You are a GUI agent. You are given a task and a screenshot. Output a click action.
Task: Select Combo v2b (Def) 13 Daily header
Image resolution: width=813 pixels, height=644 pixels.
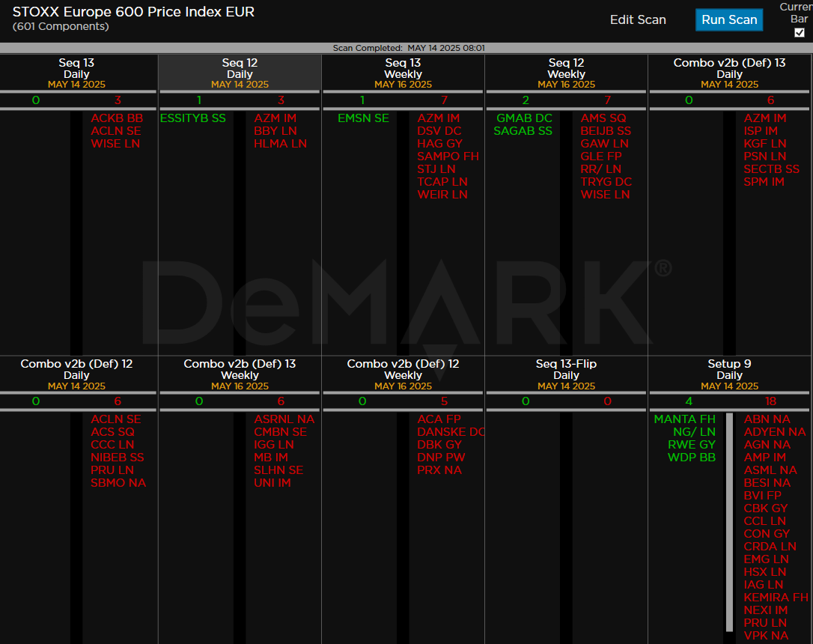pos(729,73)
